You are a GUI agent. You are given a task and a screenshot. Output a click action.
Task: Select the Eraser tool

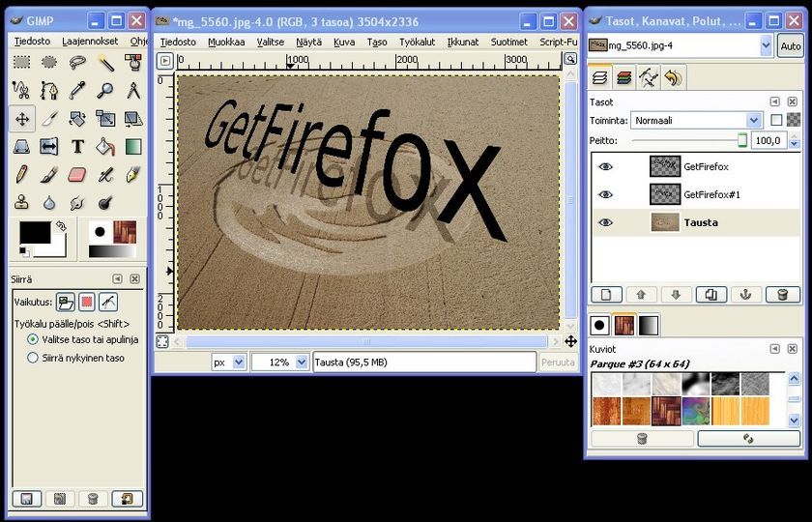77,175
